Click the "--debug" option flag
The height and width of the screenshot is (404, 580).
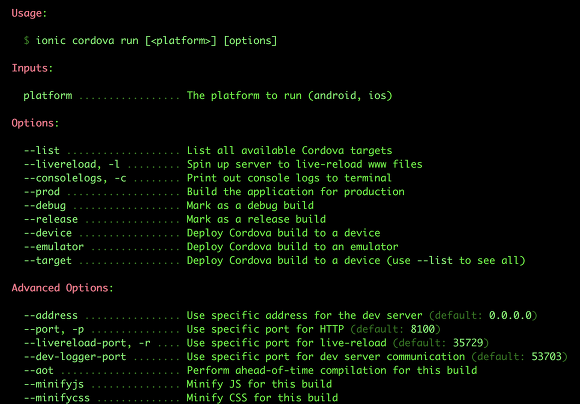[45, 205]
